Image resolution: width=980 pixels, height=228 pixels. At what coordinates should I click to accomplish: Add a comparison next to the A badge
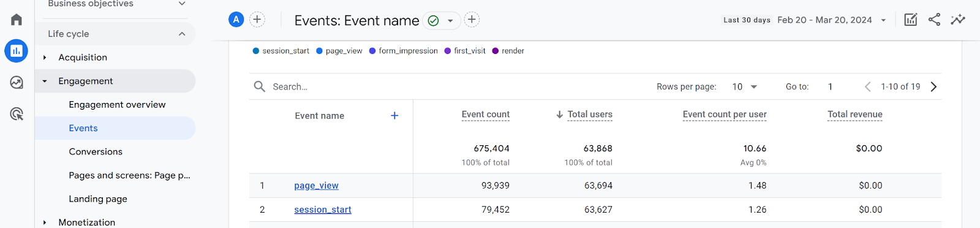(x=257, y=20)
